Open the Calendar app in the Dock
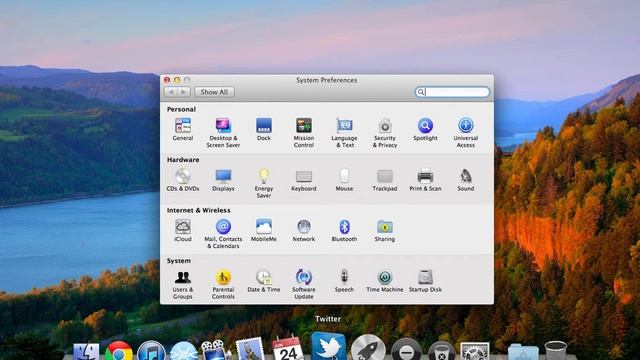This screenshot has width=640, height=360. click(288, 348)
